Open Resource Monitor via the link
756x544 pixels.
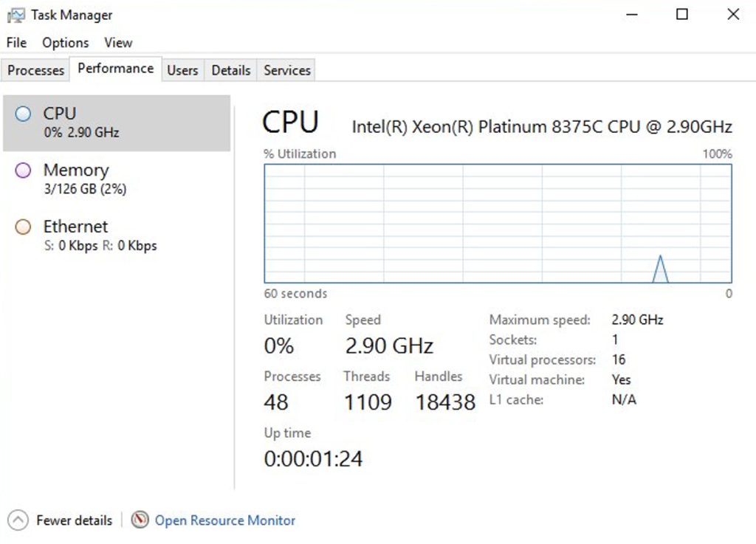pyautogui.click(x=224, y=520)
